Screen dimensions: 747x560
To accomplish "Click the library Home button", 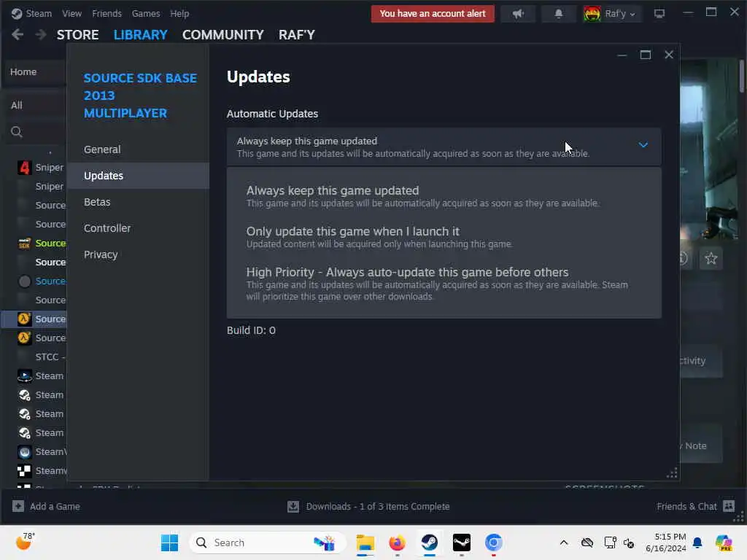I will pyautogui.click(x=34, y=72).
